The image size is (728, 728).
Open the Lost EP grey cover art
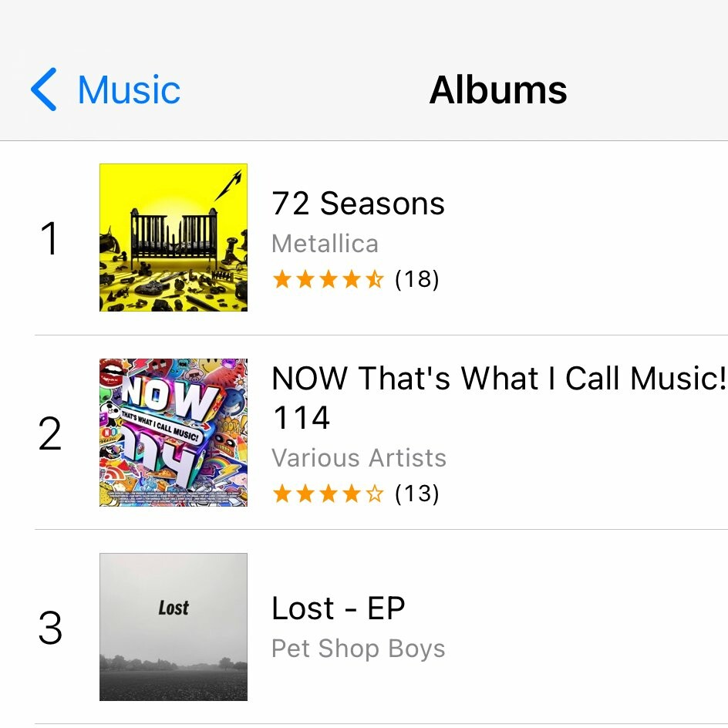[x=174, y=626]
